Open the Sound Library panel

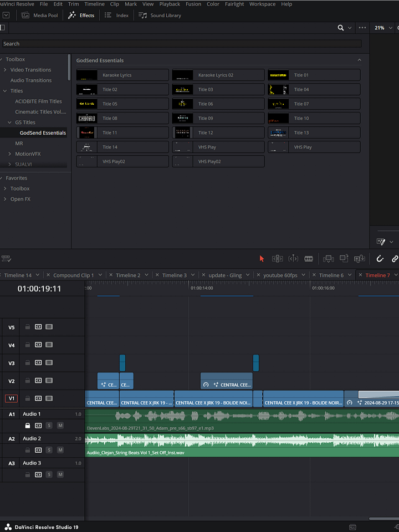click(160, 16)
